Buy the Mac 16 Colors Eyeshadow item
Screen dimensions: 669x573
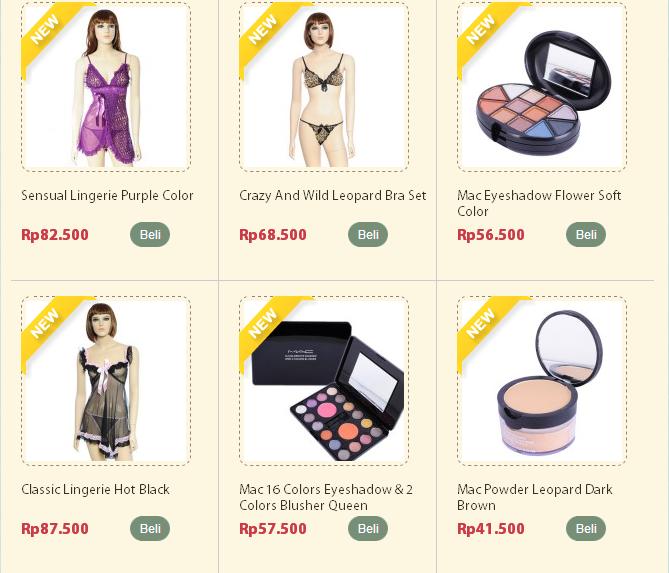(368, 529)
